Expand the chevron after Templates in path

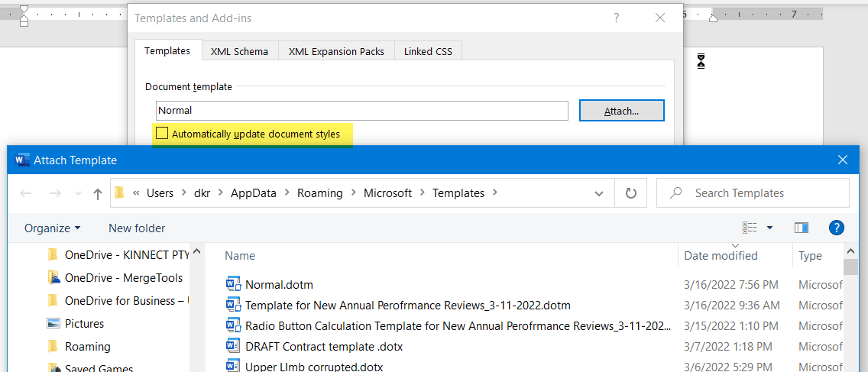click(x=495, y=193)
